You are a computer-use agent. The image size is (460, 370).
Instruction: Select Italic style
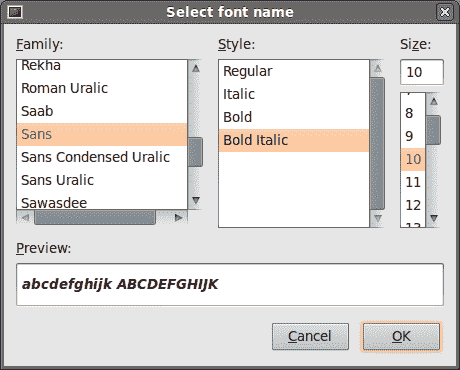click(x=294, y=94)
